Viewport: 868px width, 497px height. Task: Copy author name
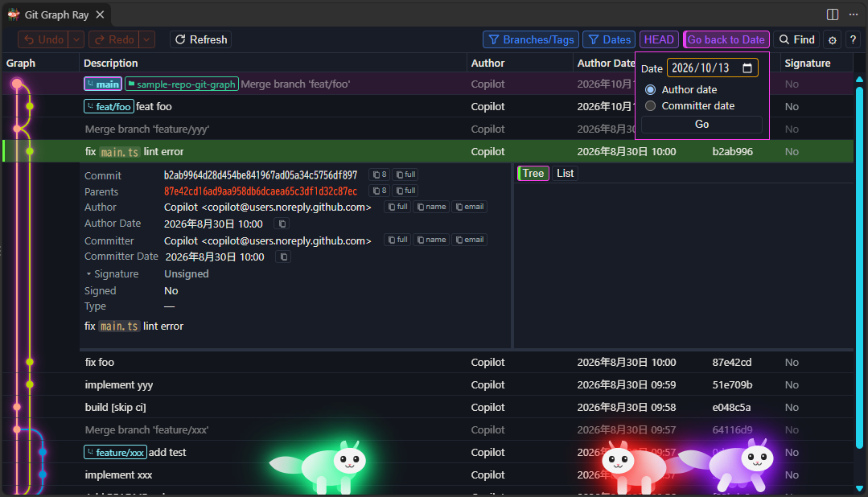click(x=431, y=207)
